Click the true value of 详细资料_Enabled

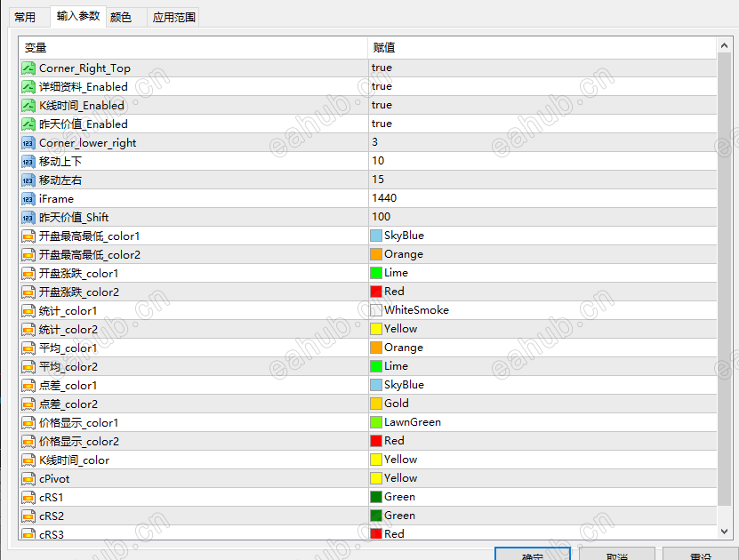pos(382,86)
